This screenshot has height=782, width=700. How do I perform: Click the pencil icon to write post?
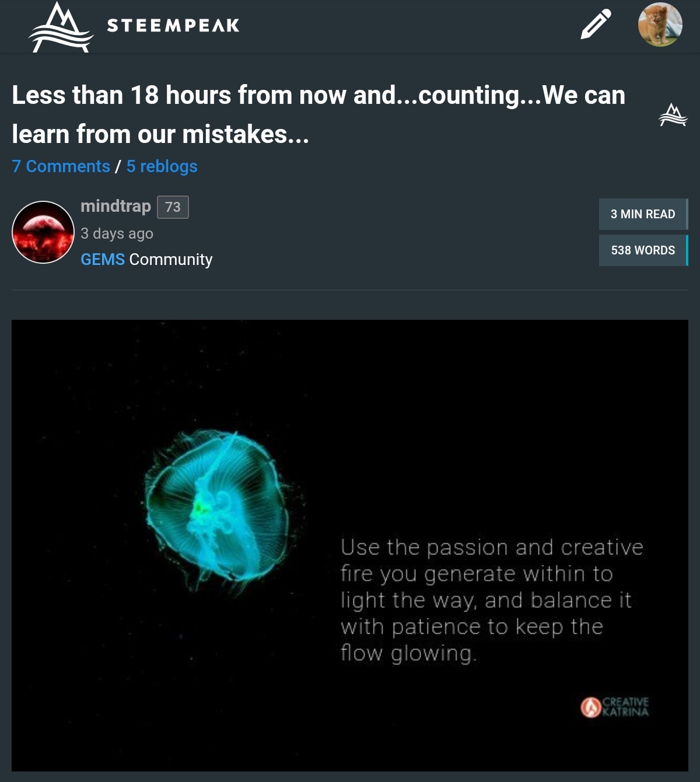[x=596, y=25]
